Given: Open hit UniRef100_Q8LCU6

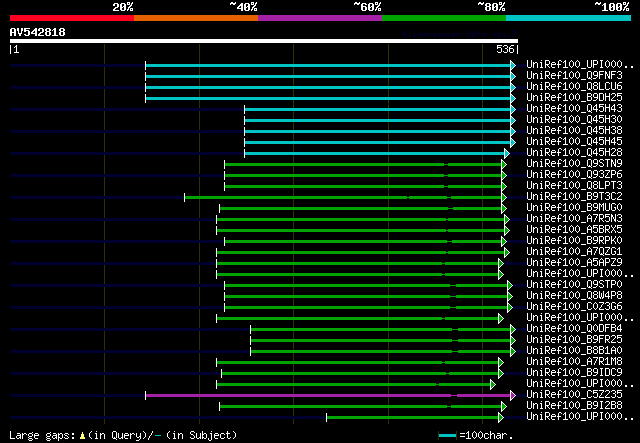Looking at the screenshot, I should tap(574, 87).
